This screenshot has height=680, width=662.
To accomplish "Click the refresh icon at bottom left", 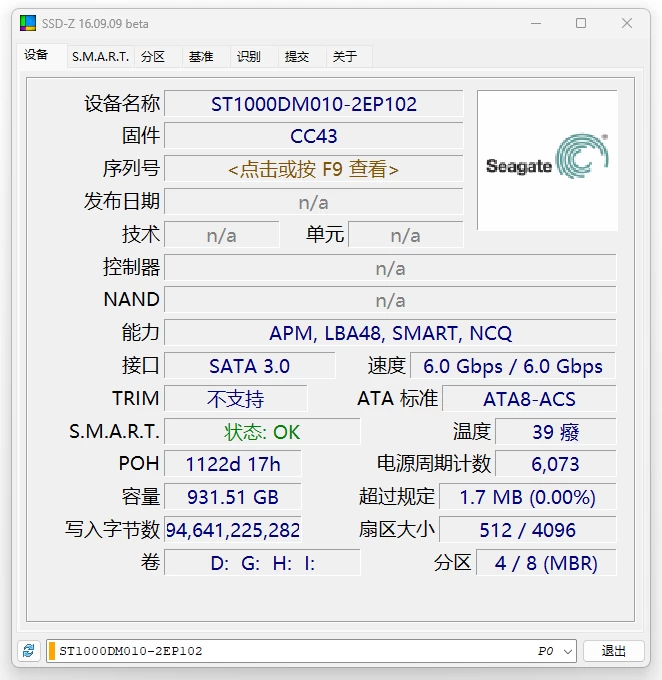I will 29,651.
